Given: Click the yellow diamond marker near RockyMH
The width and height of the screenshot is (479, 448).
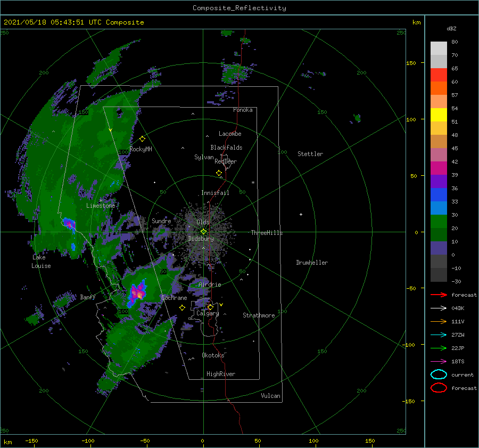Looking at the screenshot, I should [x=142, y=139].
